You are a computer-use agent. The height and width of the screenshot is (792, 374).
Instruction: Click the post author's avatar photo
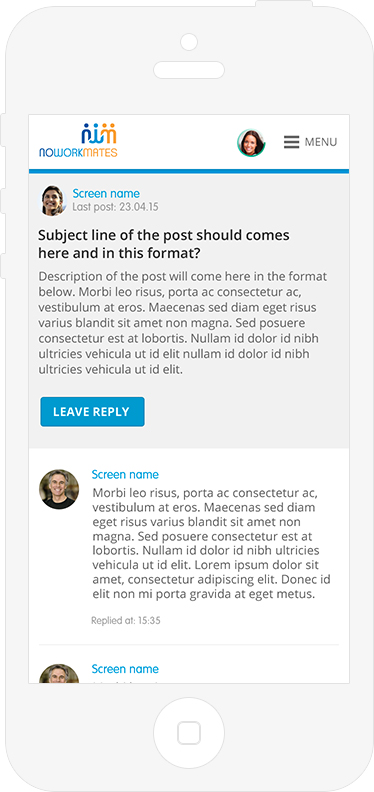[x=53, y=200]
